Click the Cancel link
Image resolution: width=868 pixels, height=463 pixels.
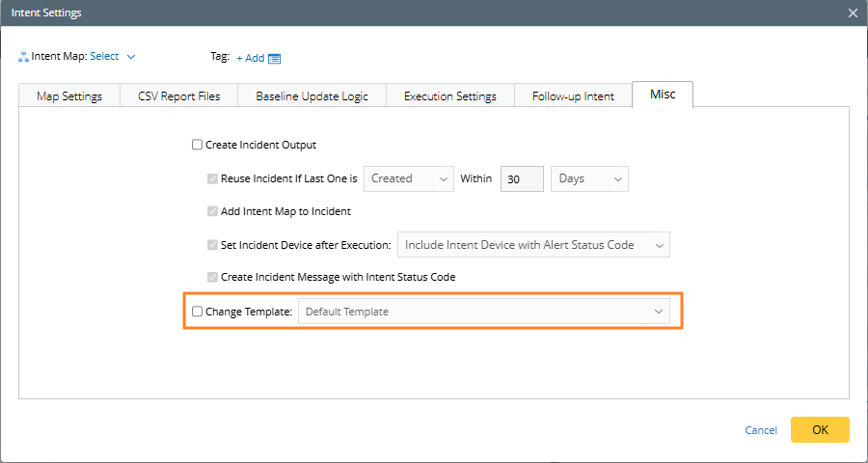click(761, 430)
